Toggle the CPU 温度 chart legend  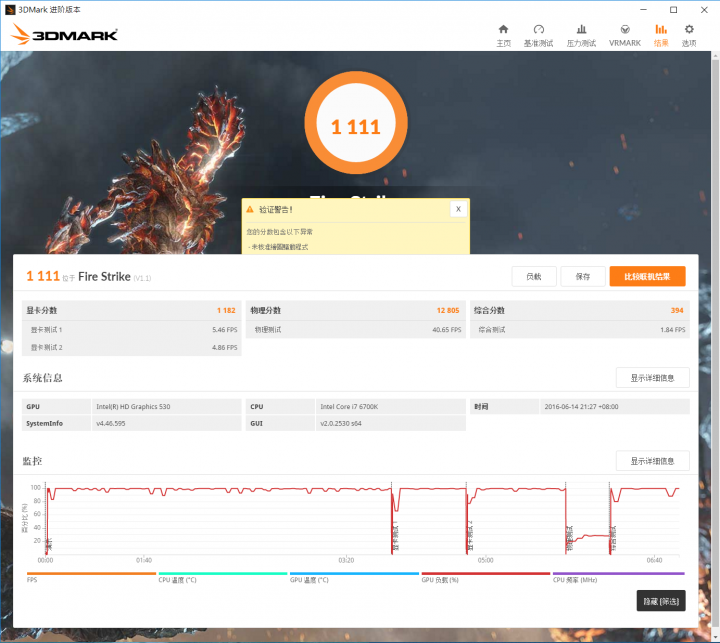coord(223,577)
